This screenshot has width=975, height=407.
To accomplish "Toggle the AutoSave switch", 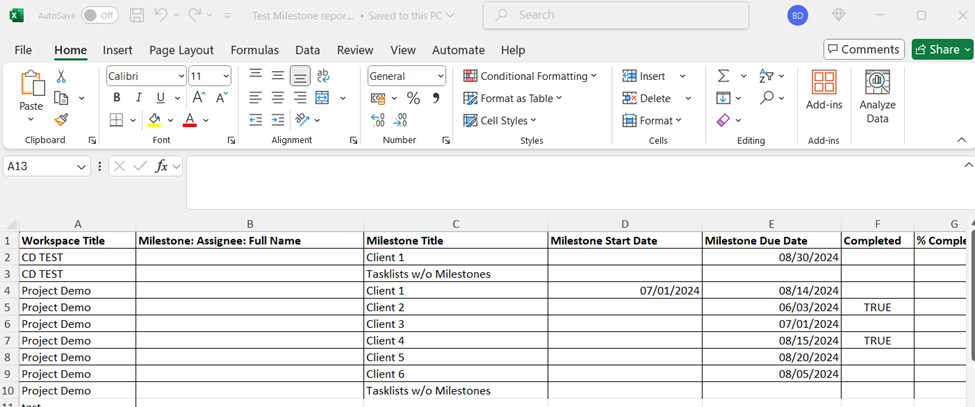I will tap(99, 15).
